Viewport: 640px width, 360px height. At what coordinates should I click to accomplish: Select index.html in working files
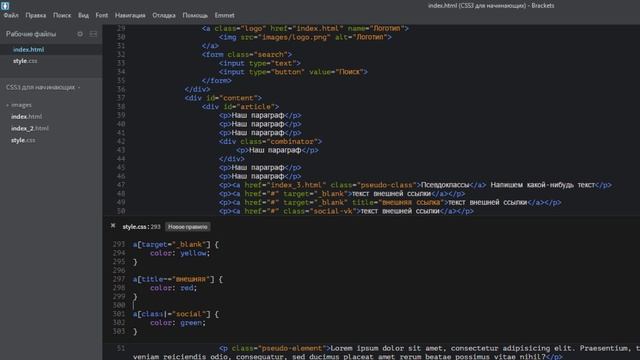point(29,49)
